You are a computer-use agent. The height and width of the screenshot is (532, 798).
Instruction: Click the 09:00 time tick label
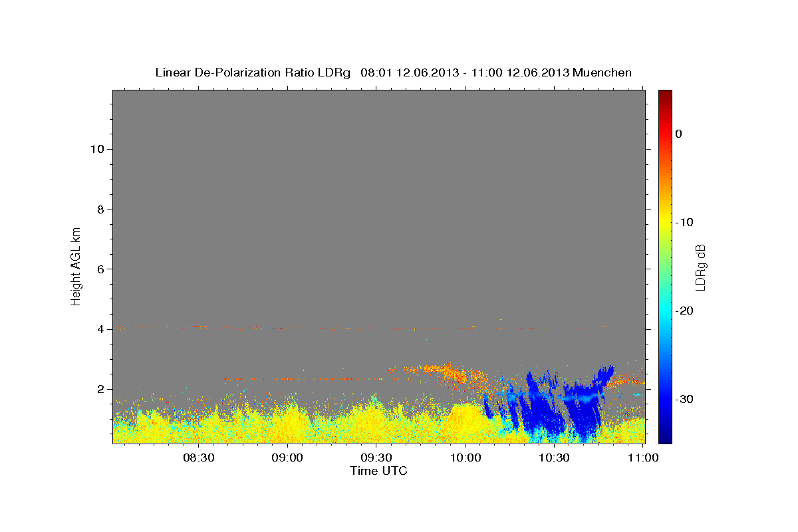coord(287,458)
